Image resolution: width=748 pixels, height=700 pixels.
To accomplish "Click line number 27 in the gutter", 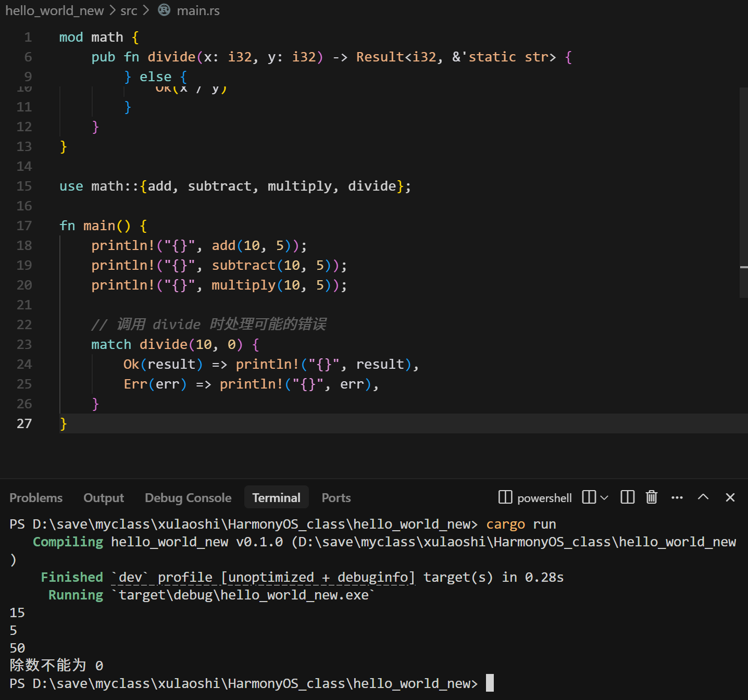I will coord(24,423).
